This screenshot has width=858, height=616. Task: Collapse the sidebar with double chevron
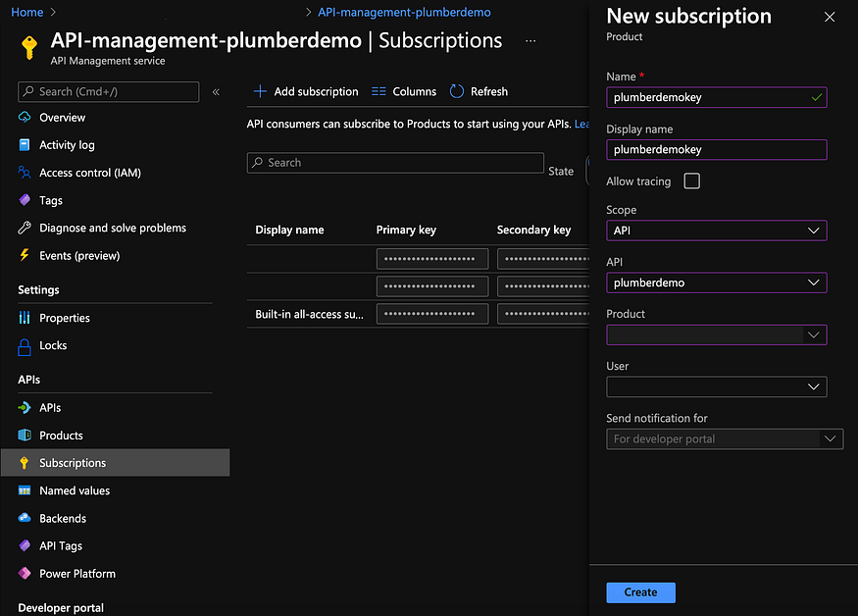pos(216,92)
